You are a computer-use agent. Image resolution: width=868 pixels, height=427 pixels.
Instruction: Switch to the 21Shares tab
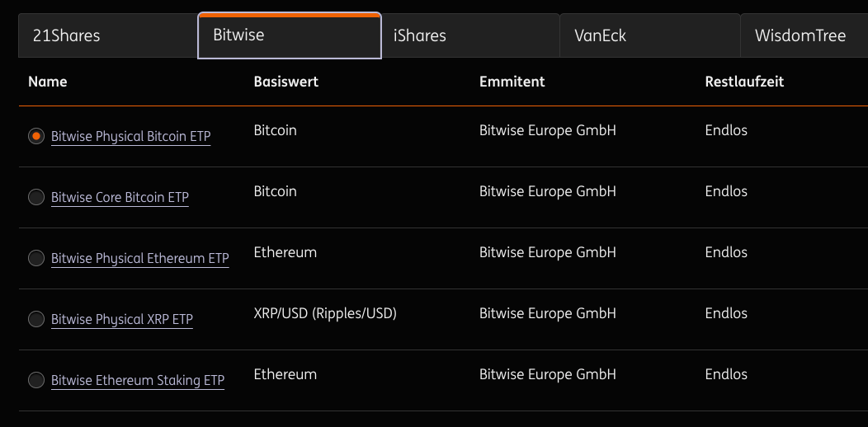coord(107,35)
